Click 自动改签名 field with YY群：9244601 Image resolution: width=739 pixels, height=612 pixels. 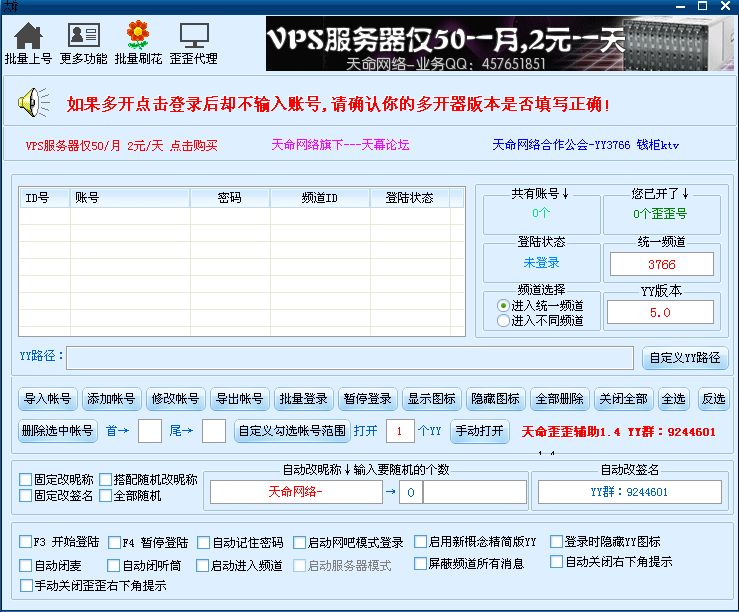pos(629,492)
